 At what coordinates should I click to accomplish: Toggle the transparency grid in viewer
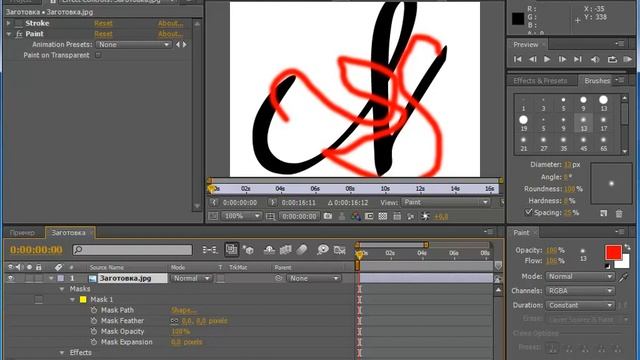[x=382, y=216]
